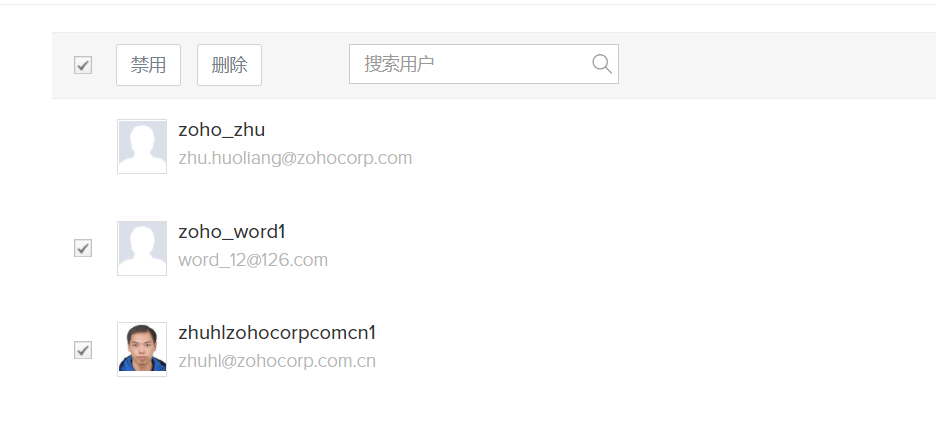Uncheck the zhuhlzohocorpcomcn1 user checkbox
The width and height of the screenshot is (936, 433).
pyautogui.click(x=83, y=350)
